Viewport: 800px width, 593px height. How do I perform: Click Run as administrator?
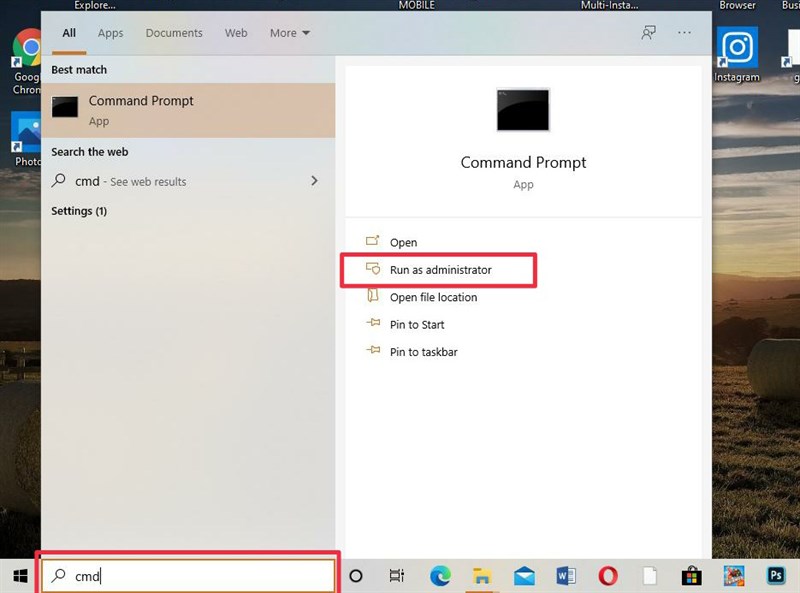(x=440, y=270)
